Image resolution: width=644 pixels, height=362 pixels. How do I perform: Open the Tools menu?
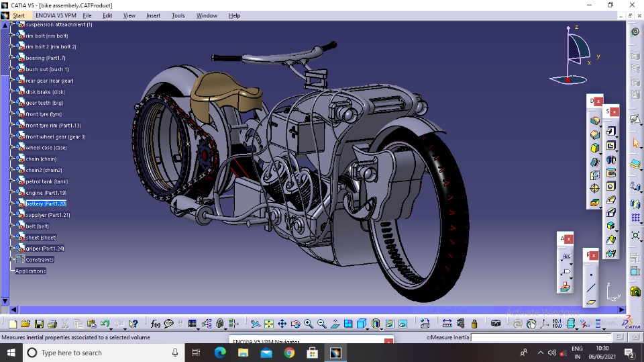click(178, 15)
